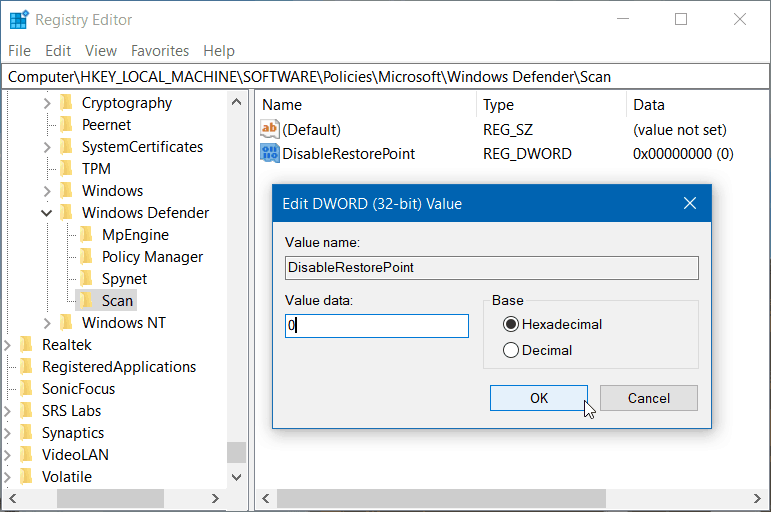Viewport: 771px width, 512px height.
Task: Expand the VideoLAN key
Action: 7,455
